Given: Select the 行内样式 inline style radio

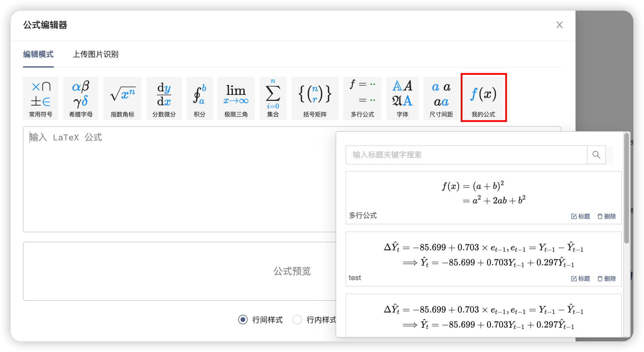Looking at the screenshot, I should pyautogui.click(x=297, y=320).
